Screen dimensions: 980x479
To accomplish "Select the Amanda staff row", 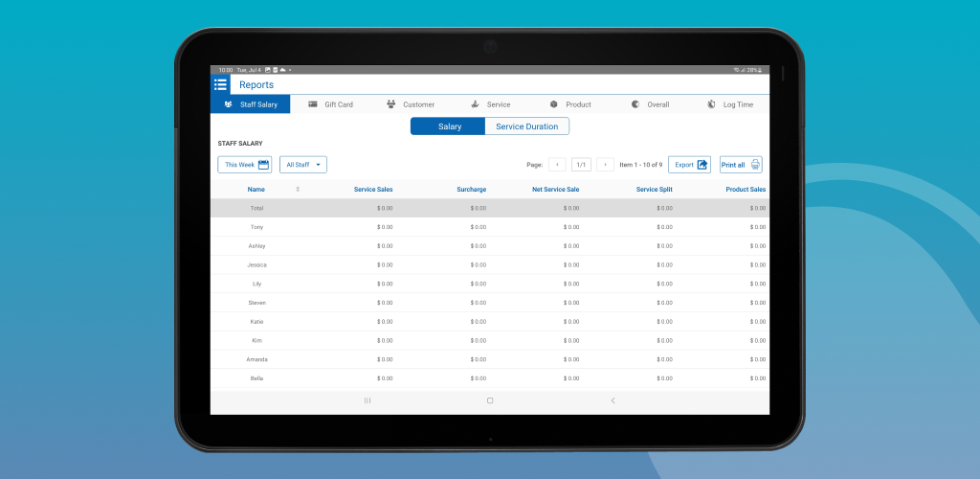I will point(490,359).
